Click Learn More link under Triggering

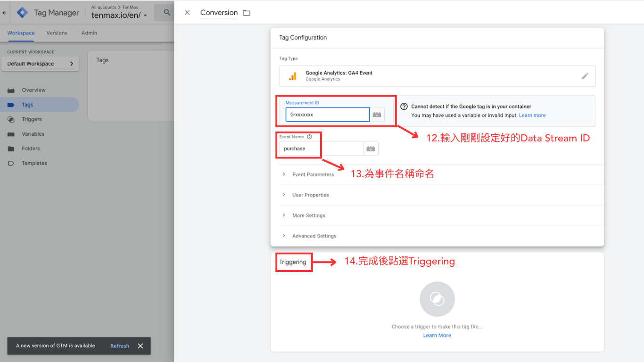437,336
